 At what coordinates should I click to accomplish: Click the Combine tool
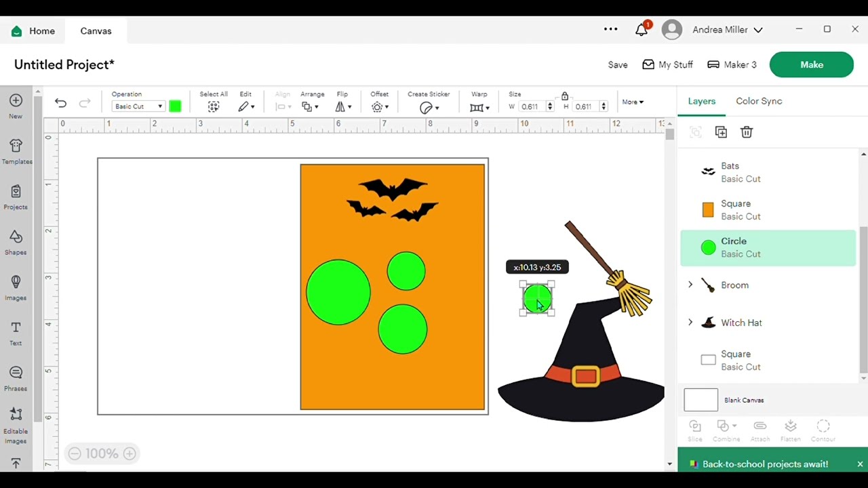click(726, 430)
